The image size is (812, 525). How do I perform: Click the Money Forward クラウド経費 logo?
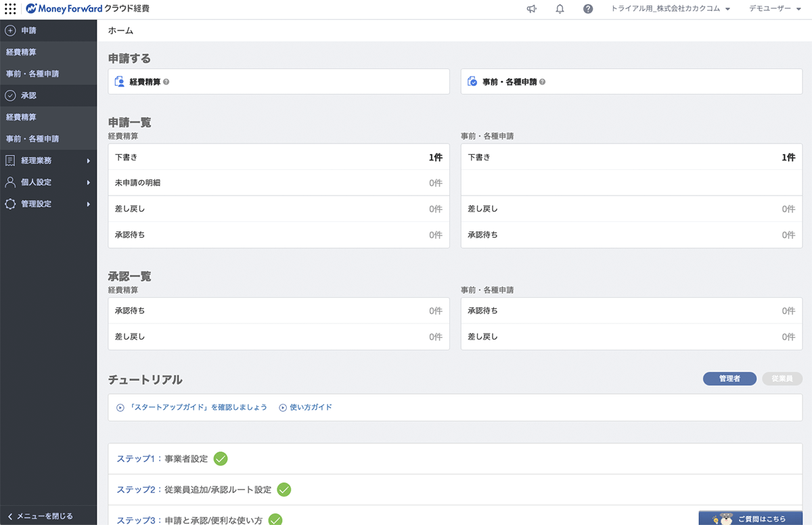(x=88, y=9)
